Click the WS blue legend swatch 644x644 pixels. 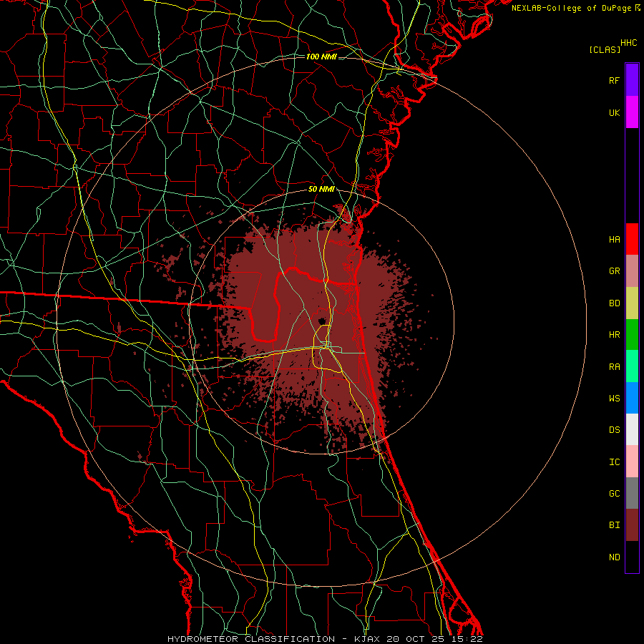click(632, 398)
